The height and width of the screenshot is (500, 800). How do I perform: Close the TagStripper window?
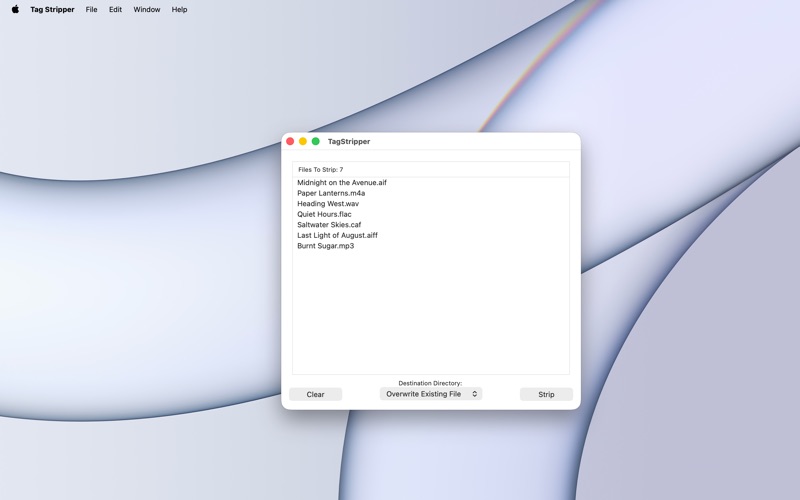point(290,141)
